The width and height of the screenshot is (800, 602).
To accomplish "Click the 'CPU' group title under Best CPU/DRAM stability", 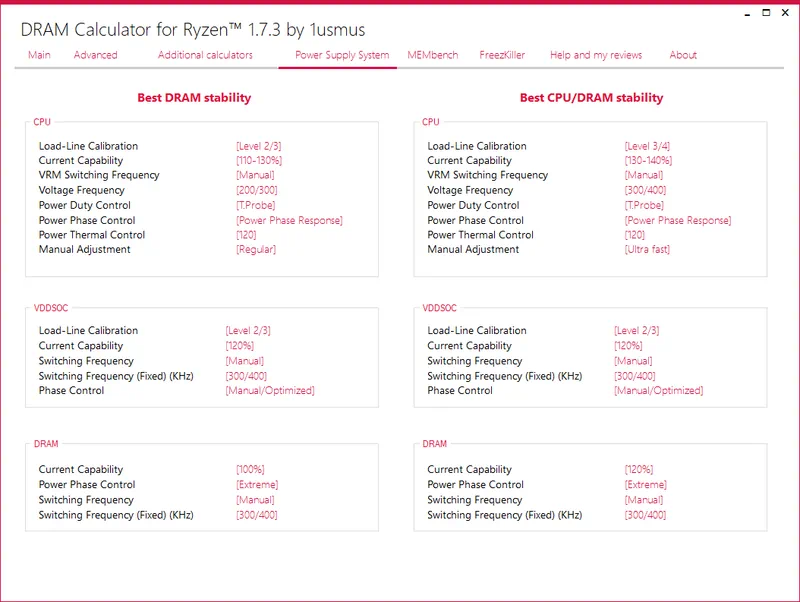I will (x=431, y=122).
